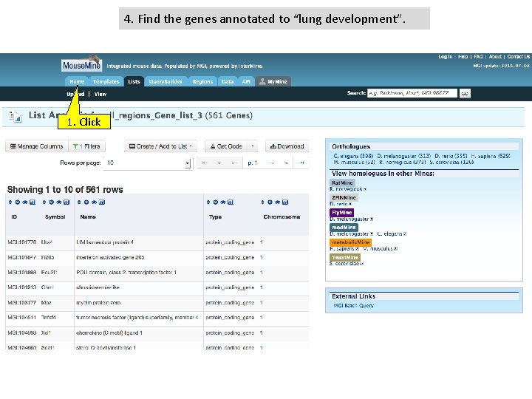Remove the Name column
Image resolution: width=532 pixels, height=399 pixels.
coord(86,202)
